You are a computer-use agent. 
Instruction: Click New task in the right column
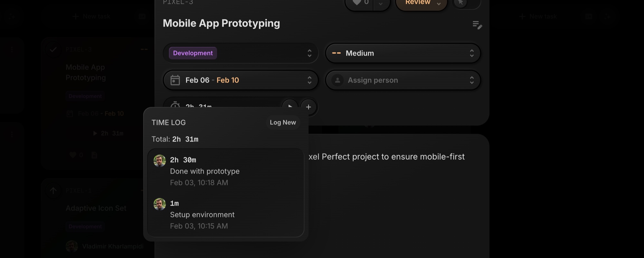538,16
